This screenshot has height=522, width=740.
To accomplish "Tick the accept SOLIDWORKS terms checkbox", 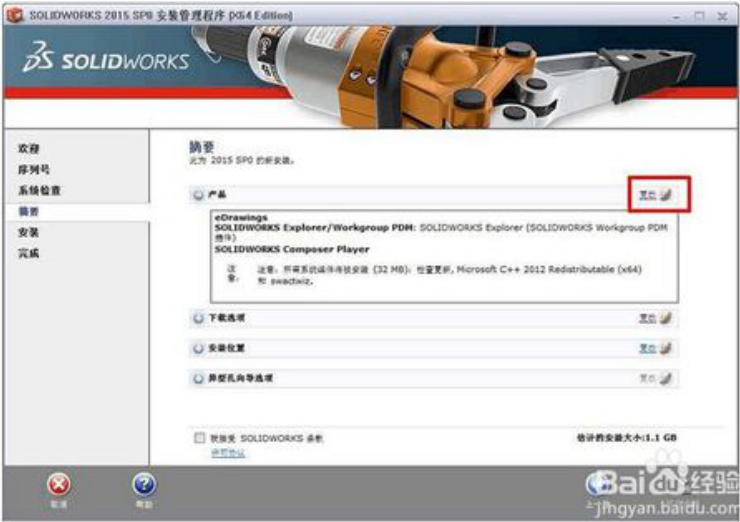I will click(x=200, y=438).
